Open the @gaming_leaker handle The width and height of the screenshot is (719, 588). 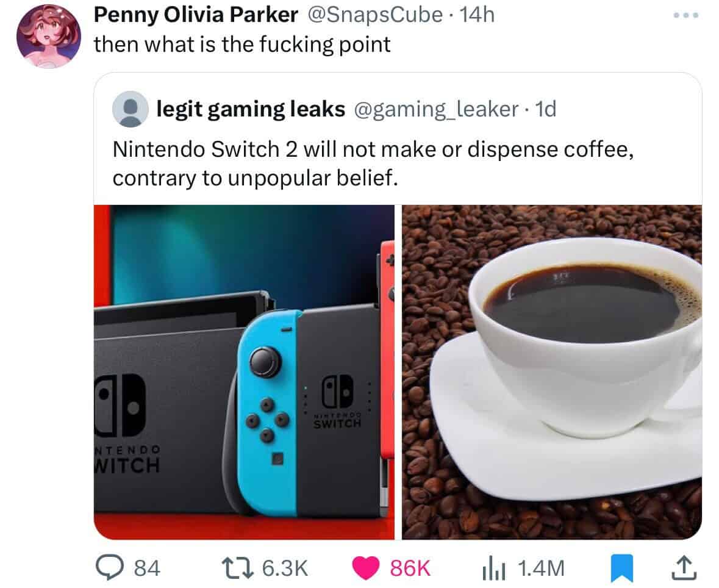435,109
